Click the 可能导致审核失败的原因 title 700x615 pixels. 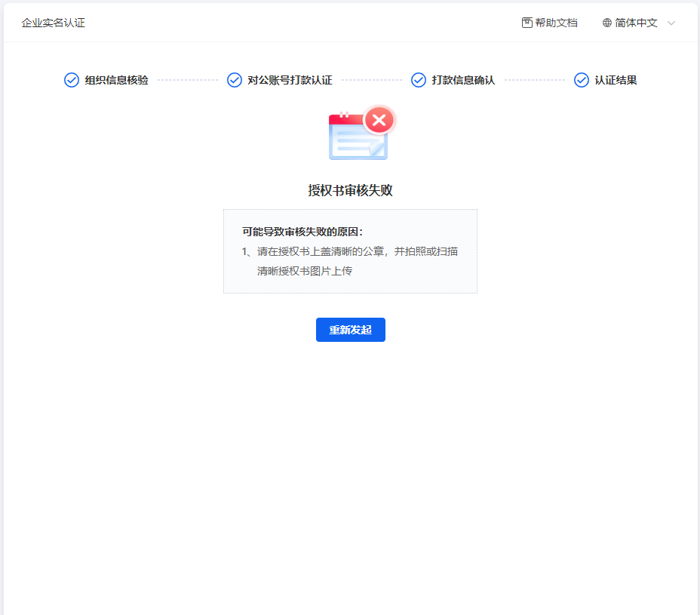pyautogui.click(x=302, y=232)
